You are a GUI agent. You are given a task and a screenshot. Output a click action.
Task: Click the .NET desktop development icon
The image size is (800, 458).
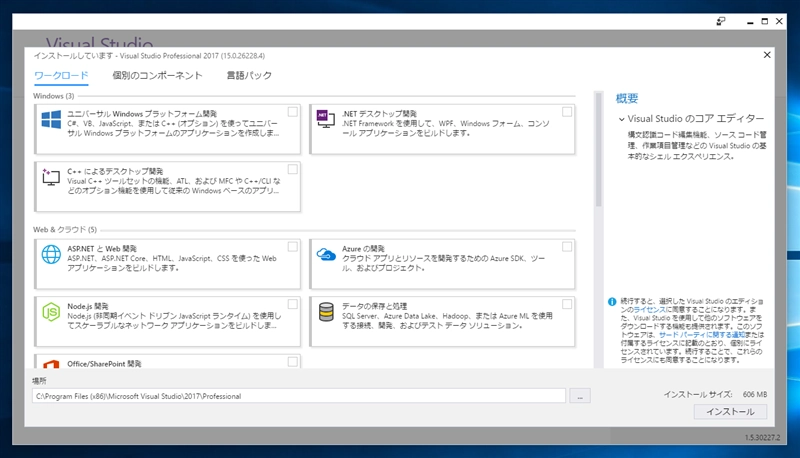(x=326, y=118)
